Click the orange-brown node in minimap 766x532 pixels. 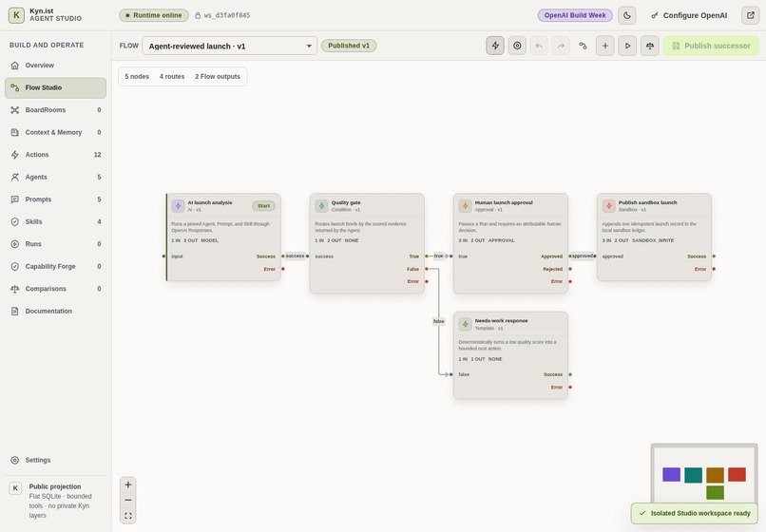[716, 475]
